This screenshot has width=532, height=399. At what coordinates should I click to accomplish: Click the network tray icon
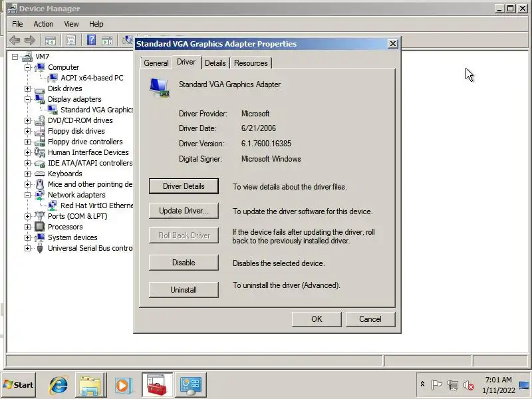pyautogui.click(x=452, y=385)
